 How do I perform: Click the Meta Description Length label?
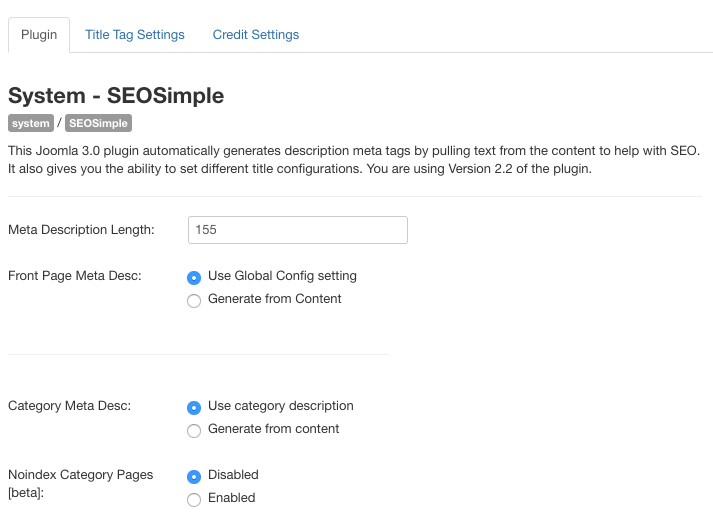[x=81, y=230]
